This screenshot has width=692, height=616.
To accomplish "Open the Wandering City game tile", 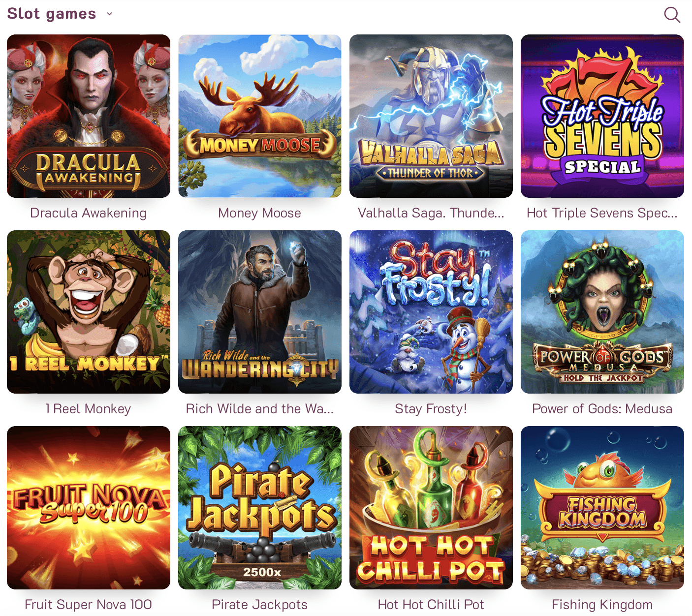I will coord(260,312).
